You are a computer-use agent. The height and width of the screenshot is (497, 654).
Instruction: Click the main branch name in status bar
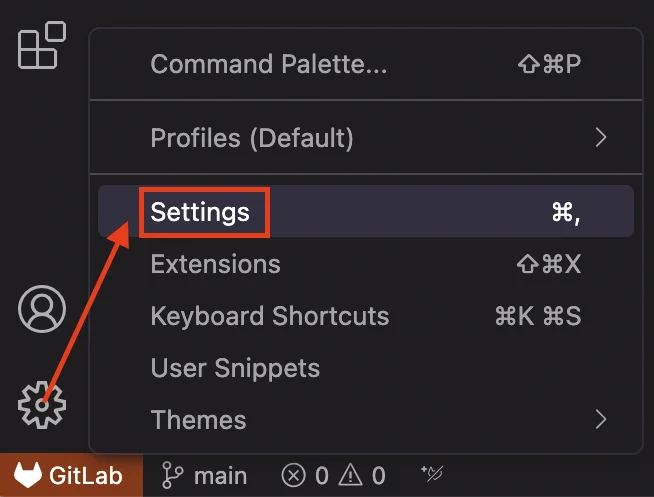218,476
